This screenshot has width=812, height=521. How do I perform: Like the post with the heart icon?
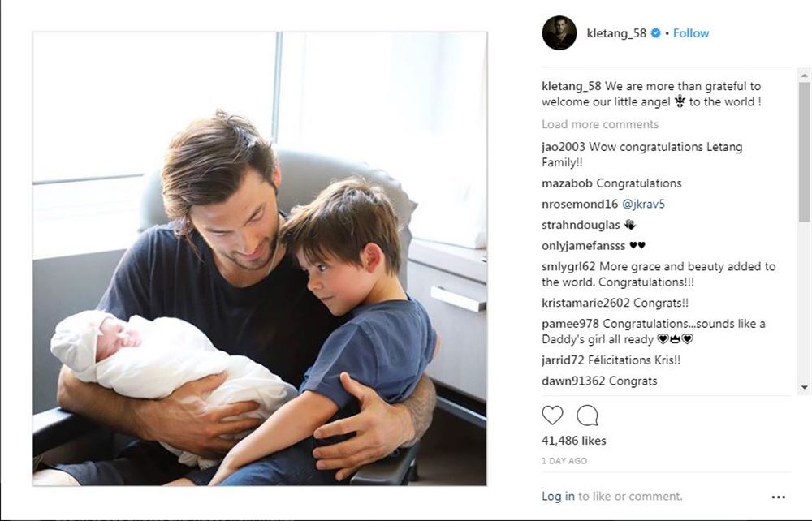click(x=552, y=416)
